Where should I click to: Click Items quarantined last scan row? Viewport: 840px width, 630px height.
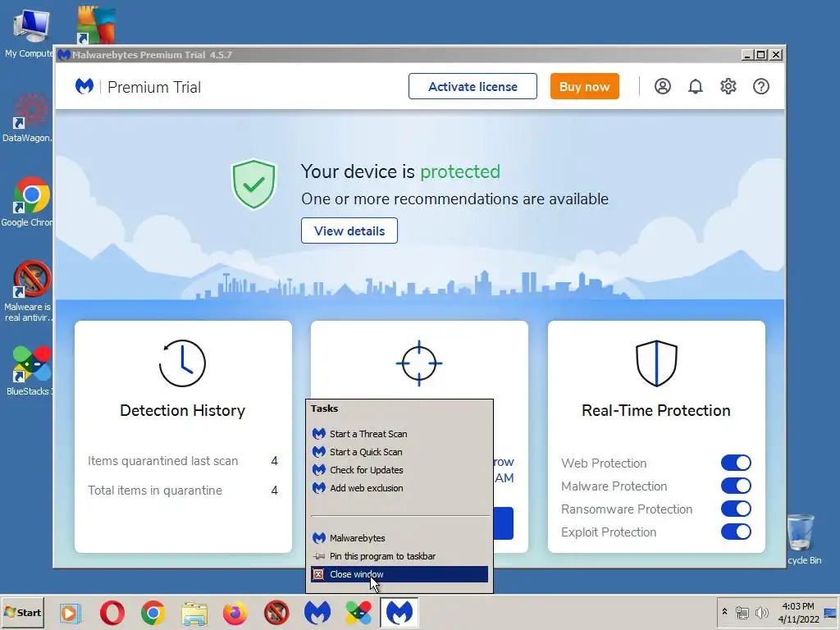(x=183, y=461)
